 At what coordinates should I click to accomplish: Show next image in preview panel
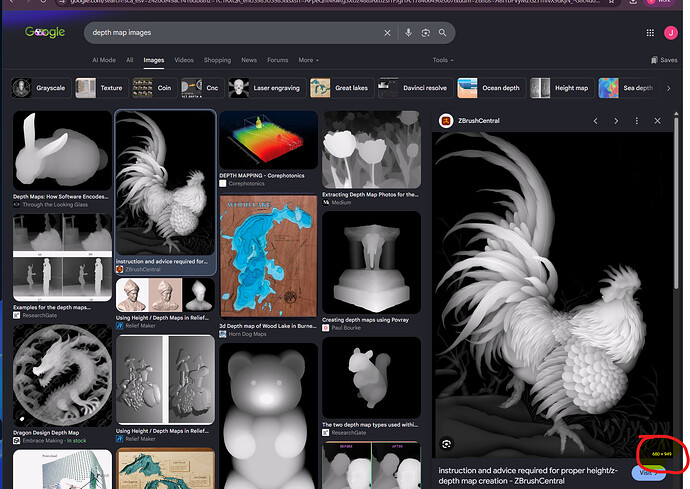pyautogui.click(x=616, y=121)
